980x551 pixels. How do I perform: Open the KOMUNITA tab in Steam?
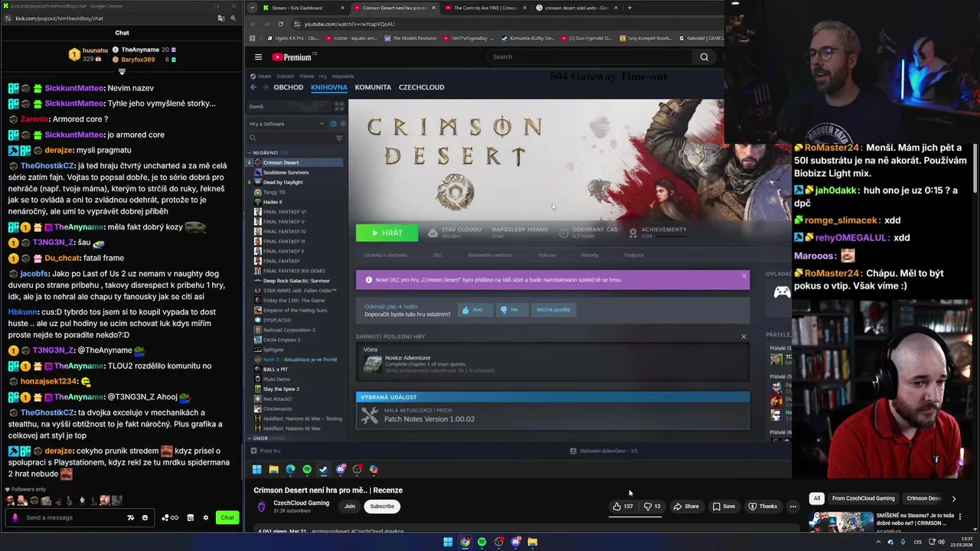[373, 87]
